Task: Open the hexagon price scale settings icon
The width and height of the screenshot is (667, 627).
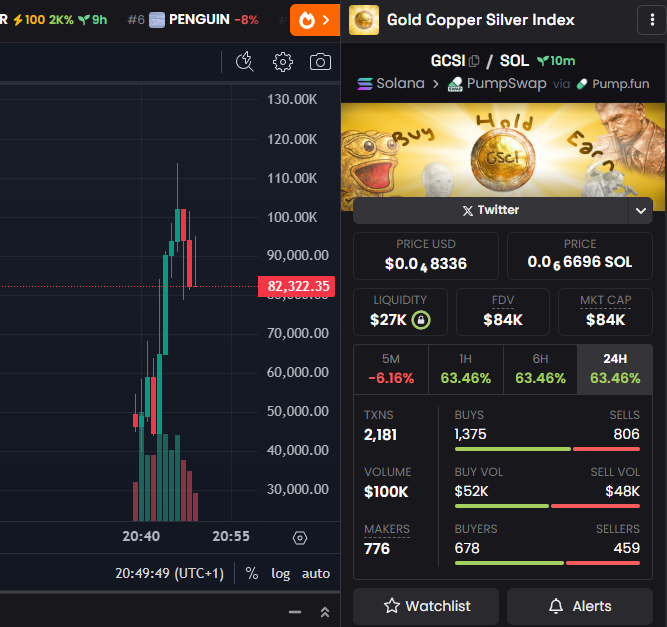Action: point(299,538)
